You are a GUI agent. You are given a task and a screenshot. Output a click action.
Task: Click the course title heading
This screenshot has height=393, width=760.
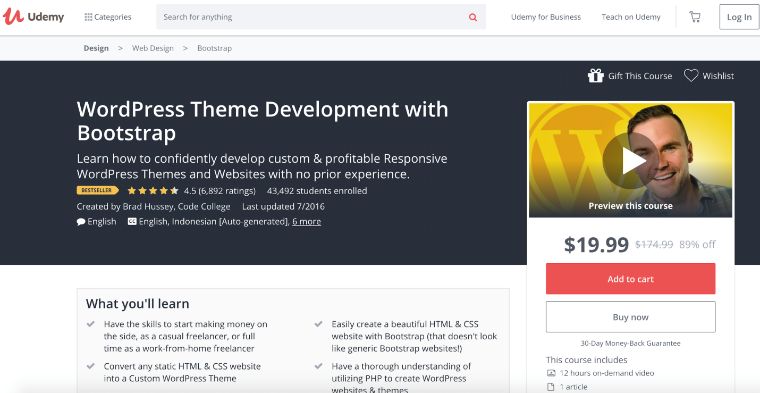click(262, 121)
